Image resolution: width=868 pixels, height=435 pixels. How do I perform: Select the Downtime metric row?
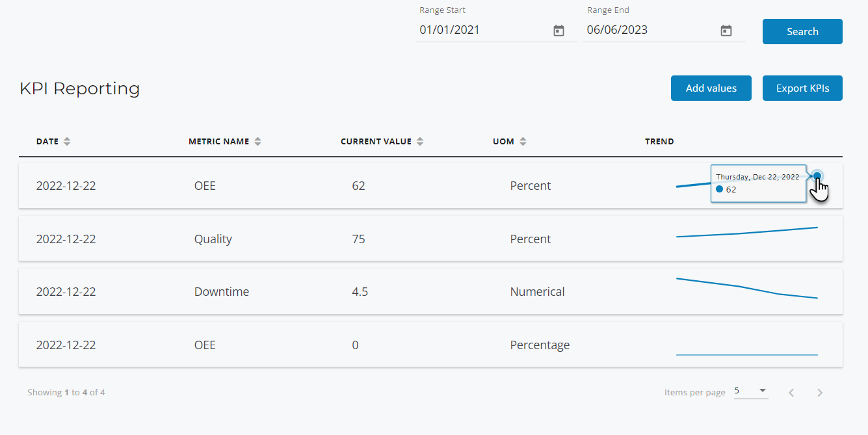(x=221, y=291)
